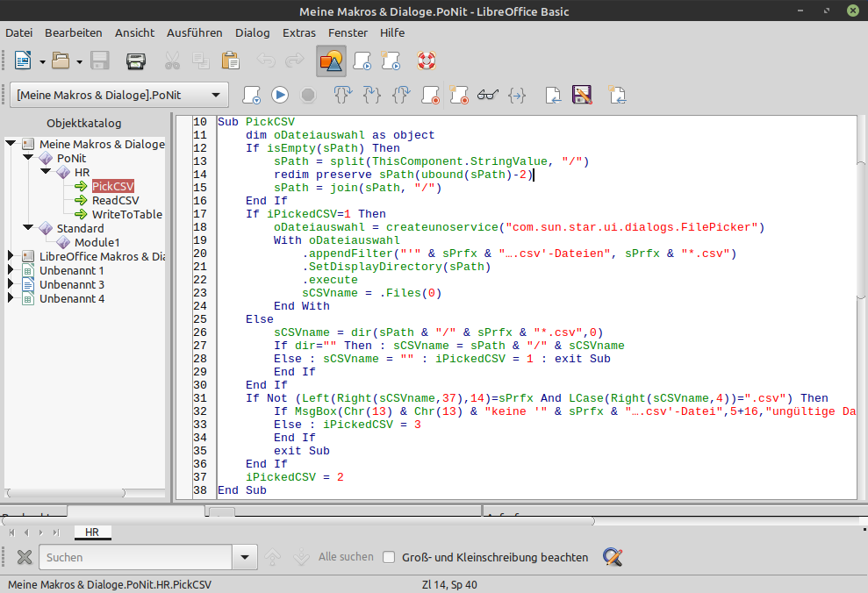This screenshot has width=868, height=593.
Task: Click the Print icon
Action: 136,61
